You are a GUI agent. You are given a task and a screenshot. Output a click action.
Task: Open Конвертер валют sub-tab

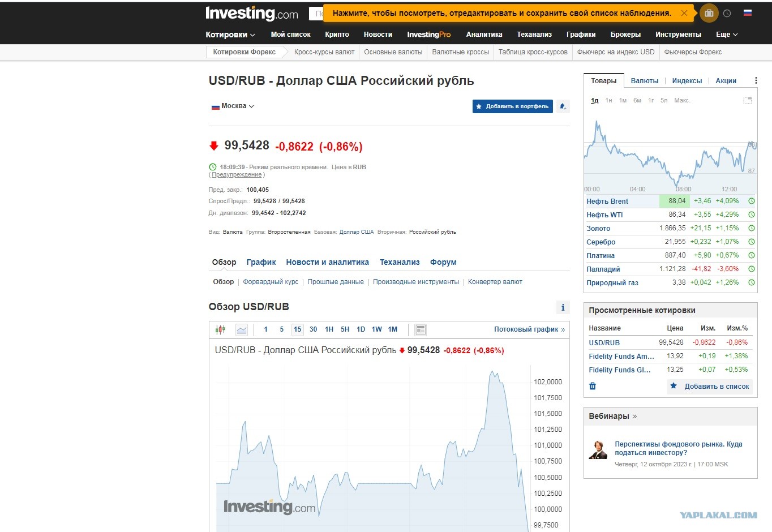[x=495, y=282]
